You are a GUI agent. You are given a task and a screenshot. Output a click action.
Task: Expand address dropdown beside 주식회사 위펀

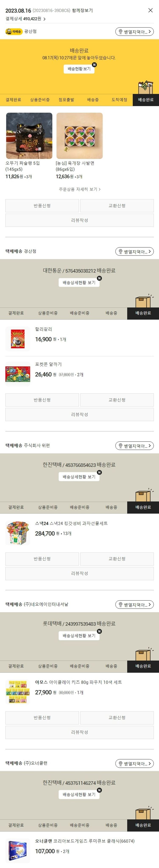pos(134,446)
